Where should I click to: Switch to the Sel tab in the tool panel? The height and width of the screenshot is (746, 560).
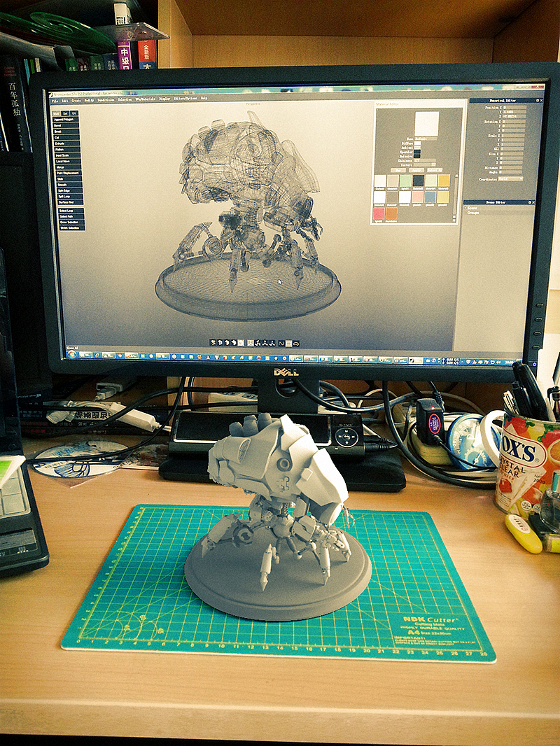click(x=65, y=113)
